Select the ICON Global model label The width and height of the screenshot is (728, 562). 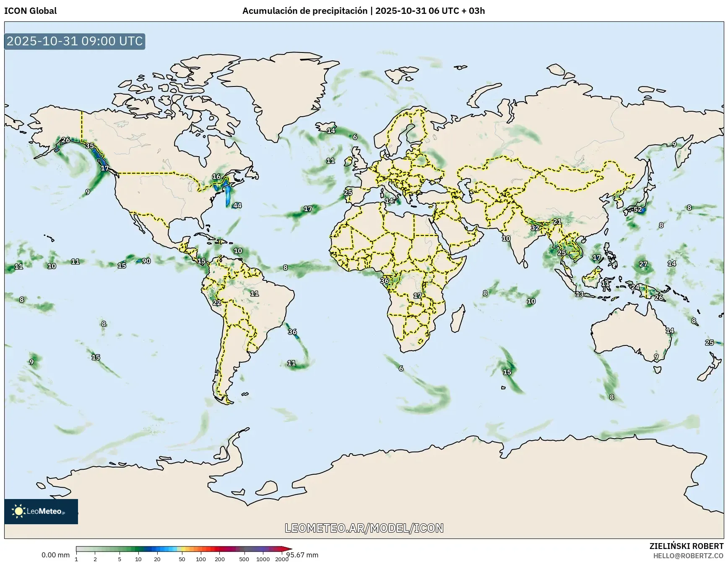30,11
